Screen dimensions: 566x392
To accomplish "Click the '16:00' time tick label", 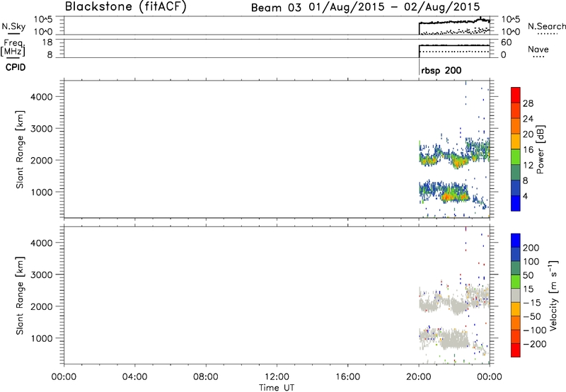I will 347,377.
